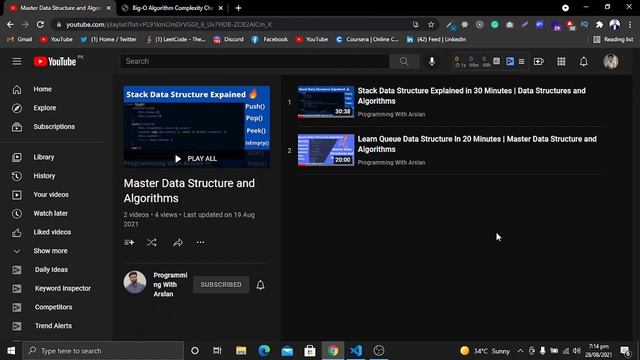Open LeetCode bookmark
This screenshot has width=640, height=360.
point(176,39)
